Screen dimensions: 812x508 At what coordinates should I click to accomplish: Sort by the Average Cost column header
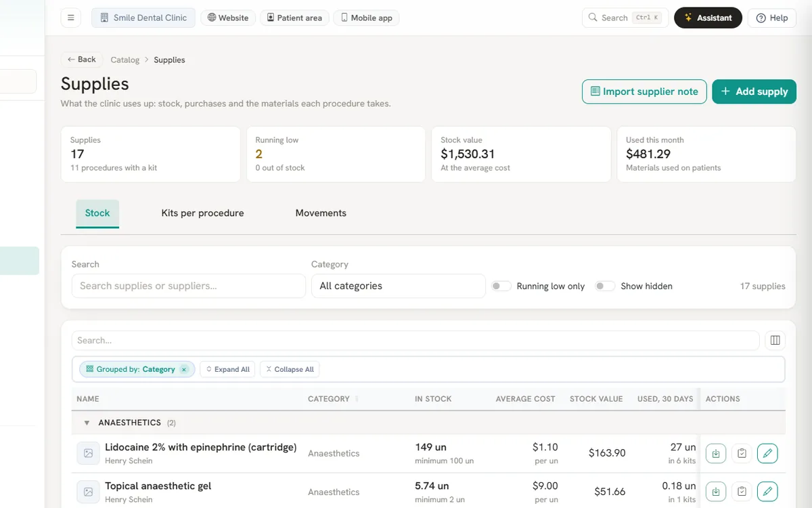pos(525,399)
